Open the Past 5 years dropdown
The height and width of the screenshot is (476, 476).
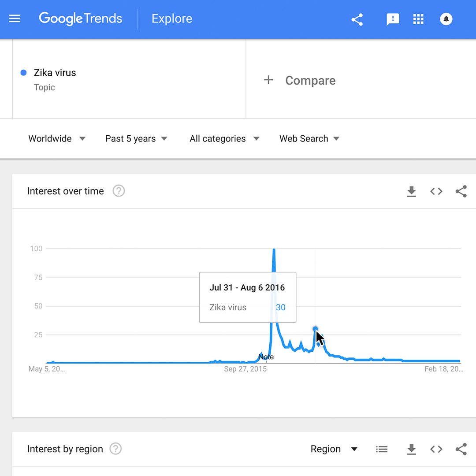(136, 138)
